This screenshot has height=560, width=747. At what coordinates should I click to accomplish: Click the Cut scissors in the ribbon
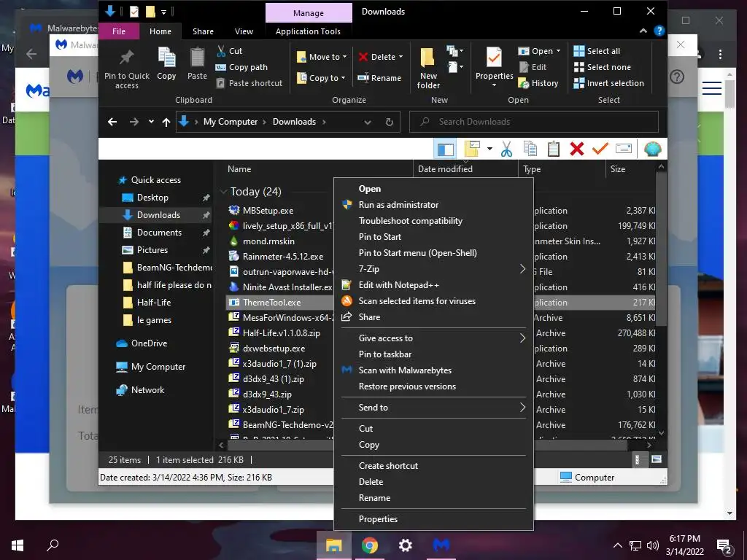221,51
